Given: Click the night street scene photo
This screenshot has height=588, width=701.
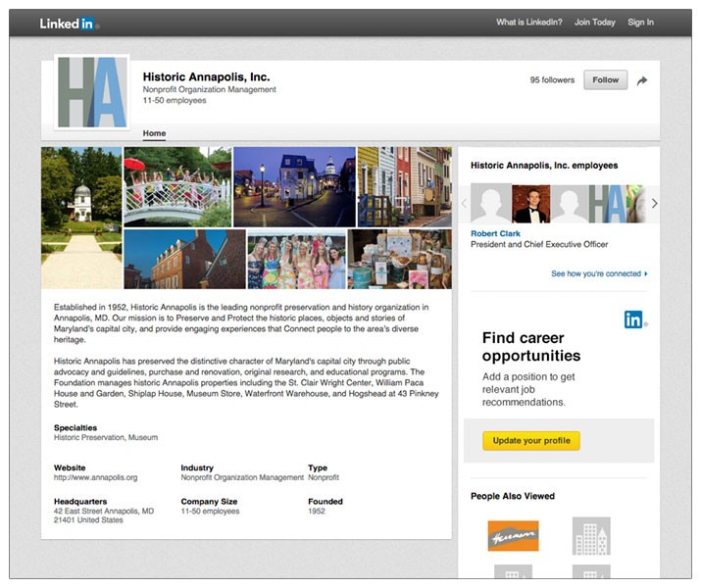Looking at the screenshot, I should click(x=294, y=187).
